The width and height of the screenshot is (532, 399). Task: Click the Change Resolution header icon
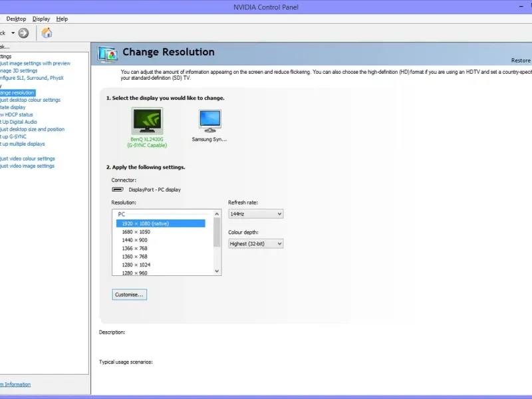coord(108,54)
